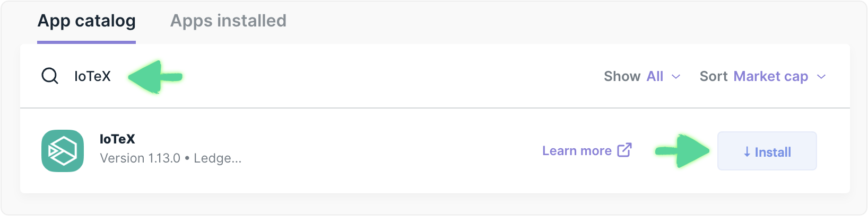Click the Show filter label
Viewport: 868px width, 216px height.
coord(622,76)
